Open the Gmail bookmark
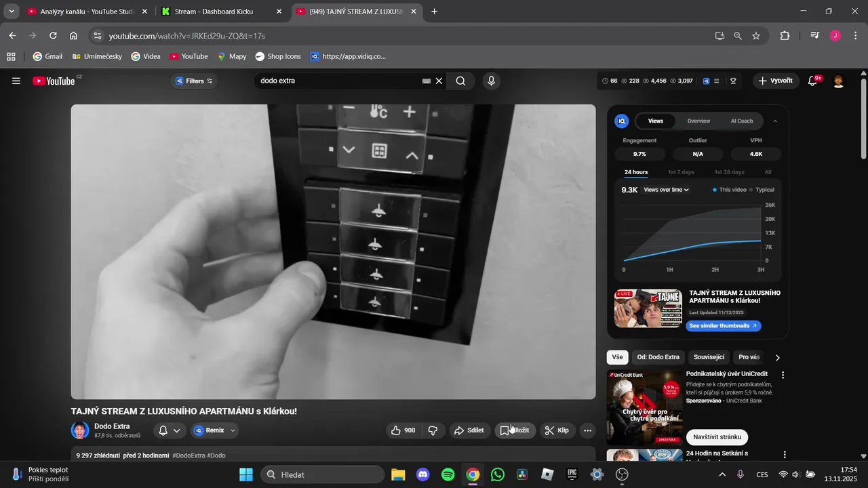 coord(47,56)
